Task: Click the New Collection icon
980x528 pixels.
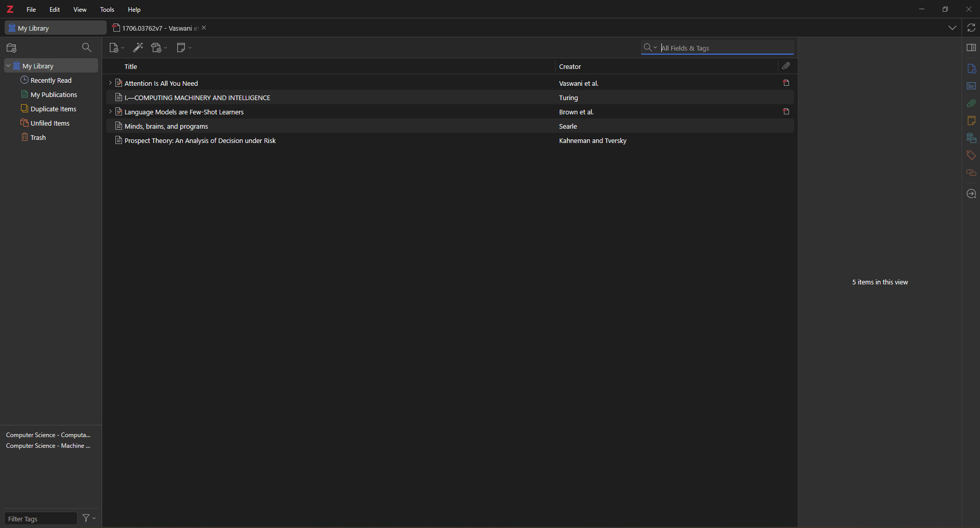Action: [12, 49]
